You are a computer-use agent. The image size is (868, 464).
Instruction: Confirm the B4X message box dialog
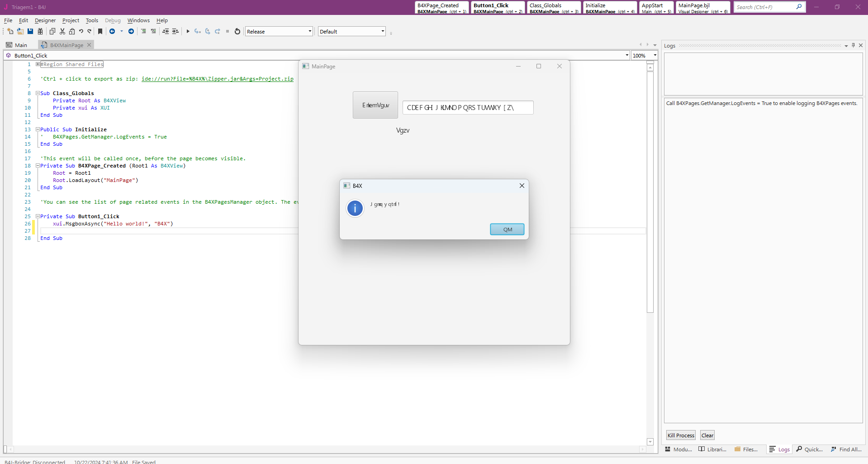(x=507, y=230)
